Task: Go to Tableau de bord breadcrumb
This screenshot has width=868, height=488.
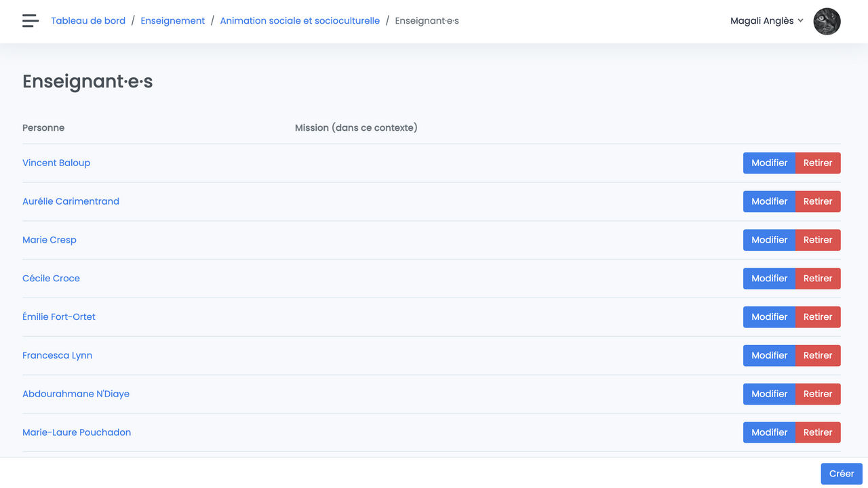Action: pos(88,21)
